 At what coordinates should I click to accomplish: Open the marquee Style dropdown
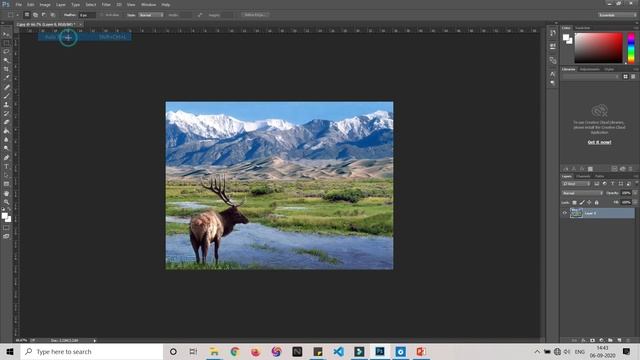(151, 15)
